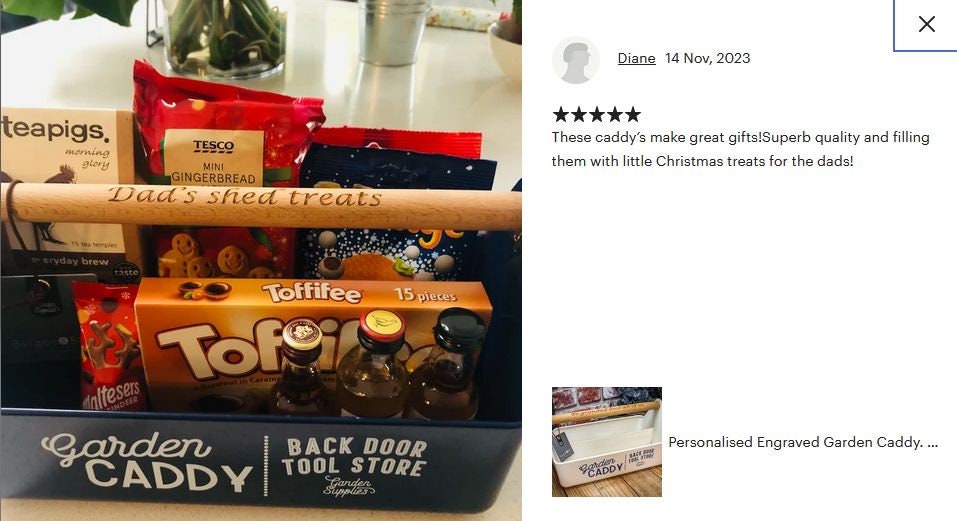Select the fourth rating star
Viewport: 957px width, 521px height.
(x=615, y=115)
